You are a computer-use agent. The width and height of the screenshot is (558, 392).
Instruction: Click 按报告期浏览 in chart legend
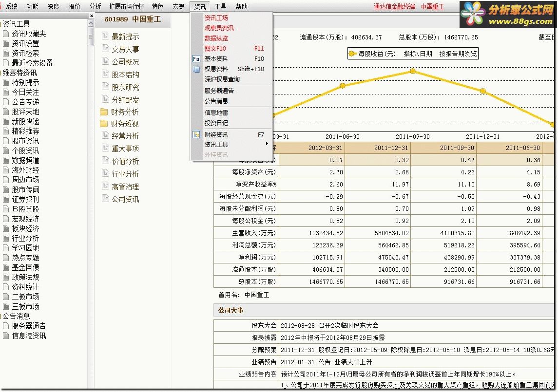[458, 54]
